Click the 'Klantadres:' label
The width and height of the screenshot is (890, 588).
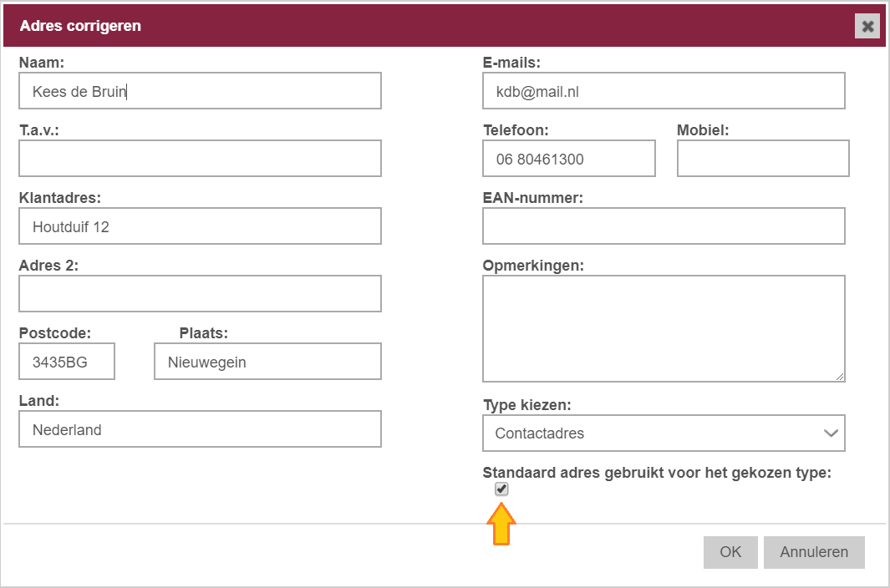click(59, 197)
